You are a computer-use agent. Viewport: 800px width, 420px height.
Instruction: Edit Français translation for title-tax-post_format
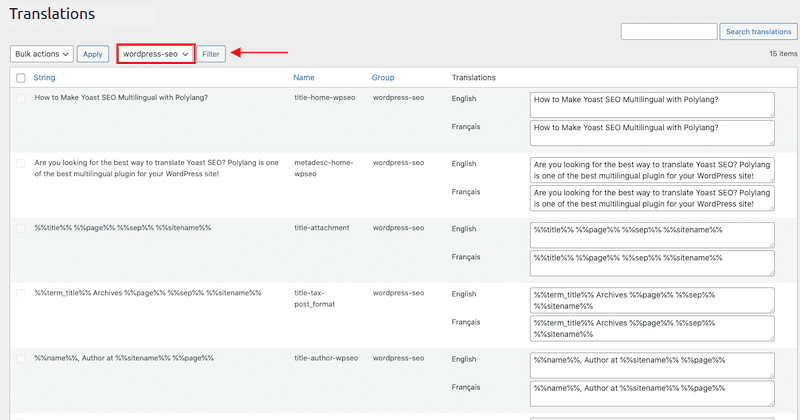tap(652, 329)
